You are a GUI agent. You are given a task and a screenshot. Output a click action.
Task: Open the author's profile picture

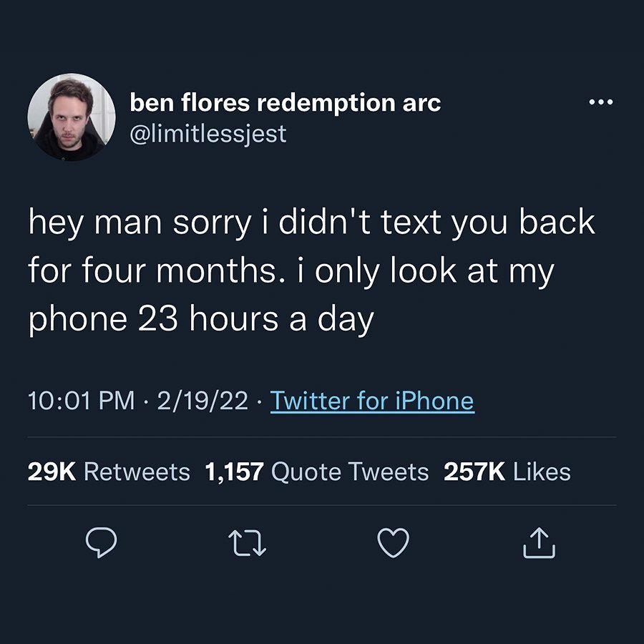[72, 117]
